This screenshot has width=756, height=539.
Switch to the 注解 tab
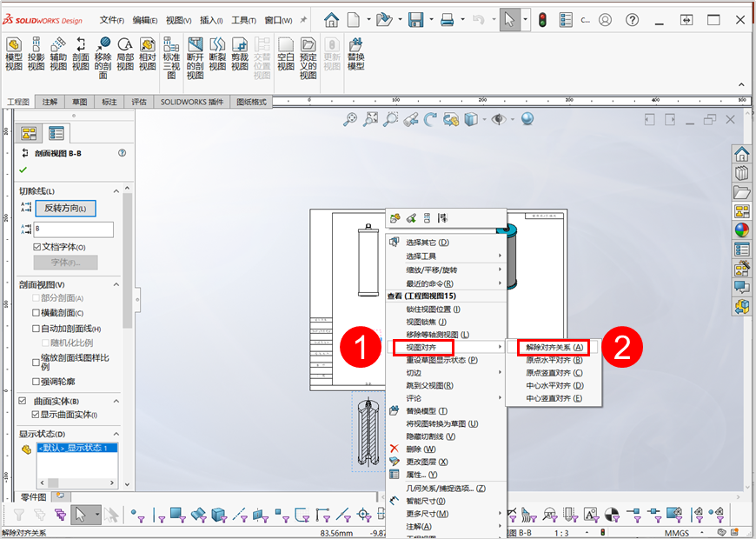[x=50, y=102]
